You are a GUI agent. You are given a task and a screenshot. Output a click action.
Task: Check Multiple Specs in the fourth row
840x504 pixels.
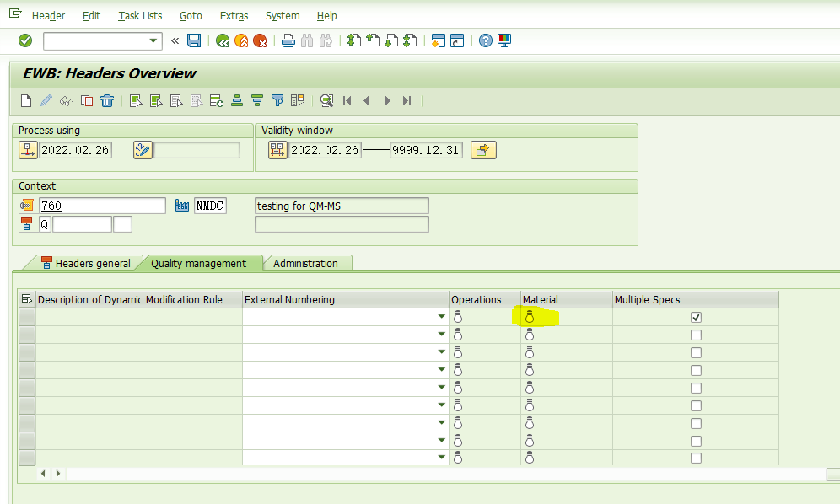[x=696, y=371]
